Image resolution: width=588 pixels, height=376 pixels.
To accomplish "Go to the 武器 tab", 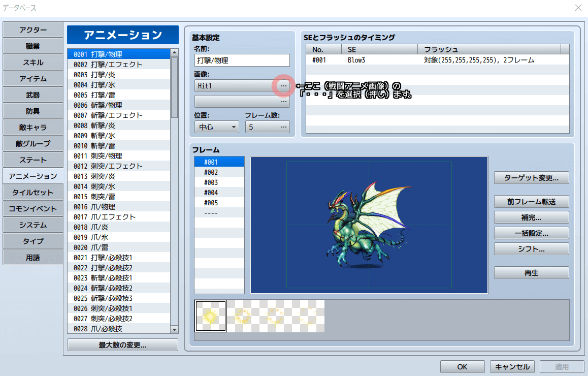I will tap(33, 95).
